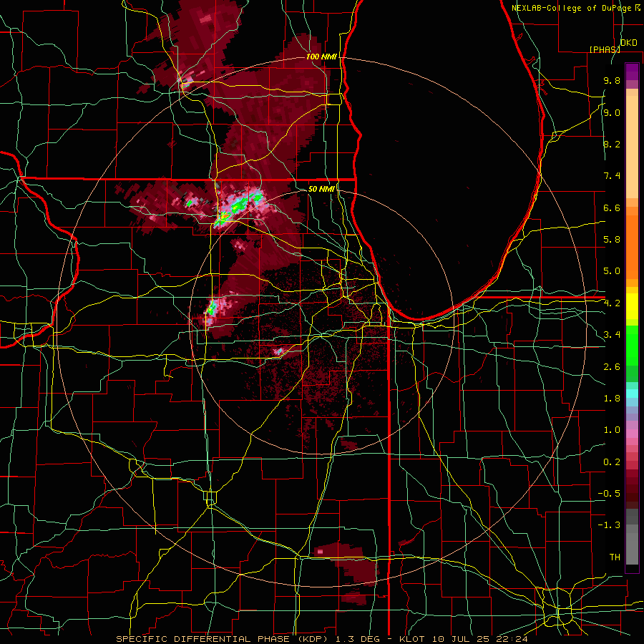Click the KLOT radar site identifier

(414, 639)
